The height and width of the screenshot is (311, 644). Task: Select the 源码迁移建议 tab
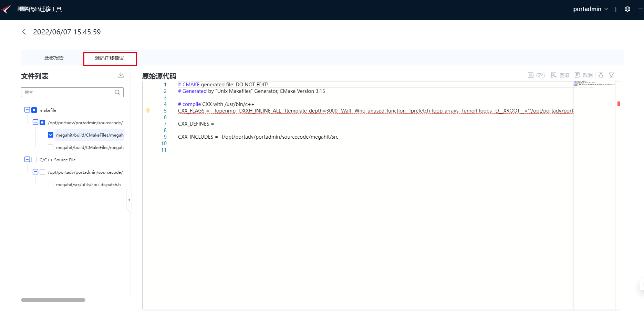point(110,58)
